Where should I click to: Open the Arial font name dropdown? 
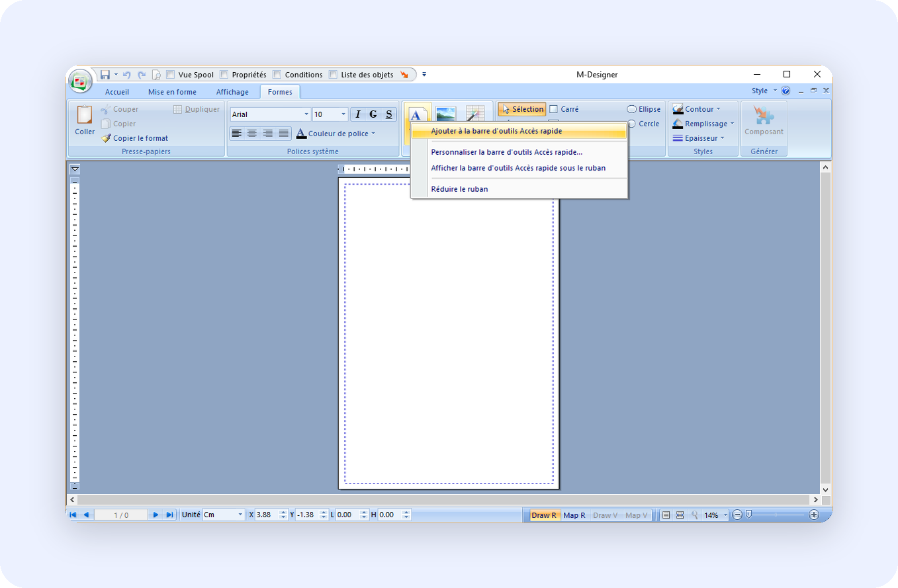306,114
